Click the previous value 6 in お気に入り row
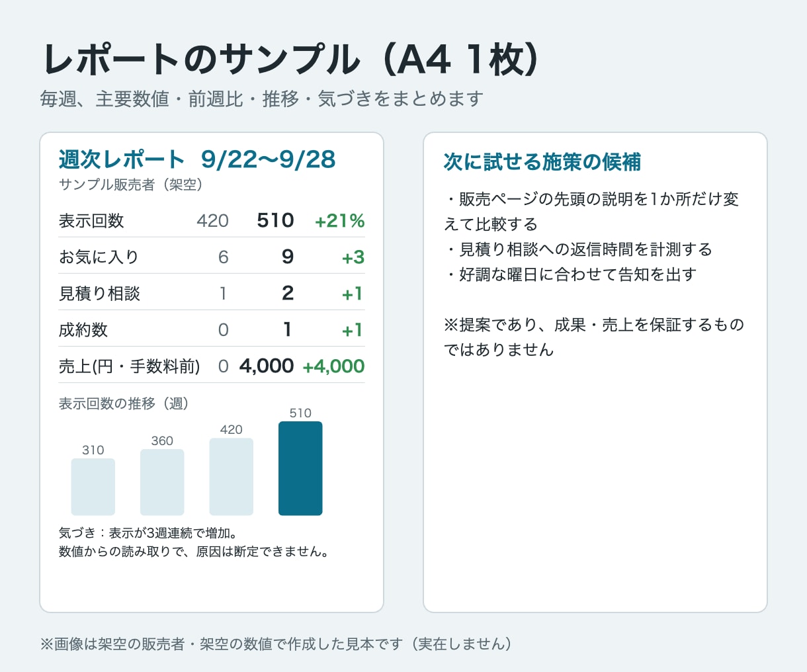This screenshot has height=672, width=807. 224,257
